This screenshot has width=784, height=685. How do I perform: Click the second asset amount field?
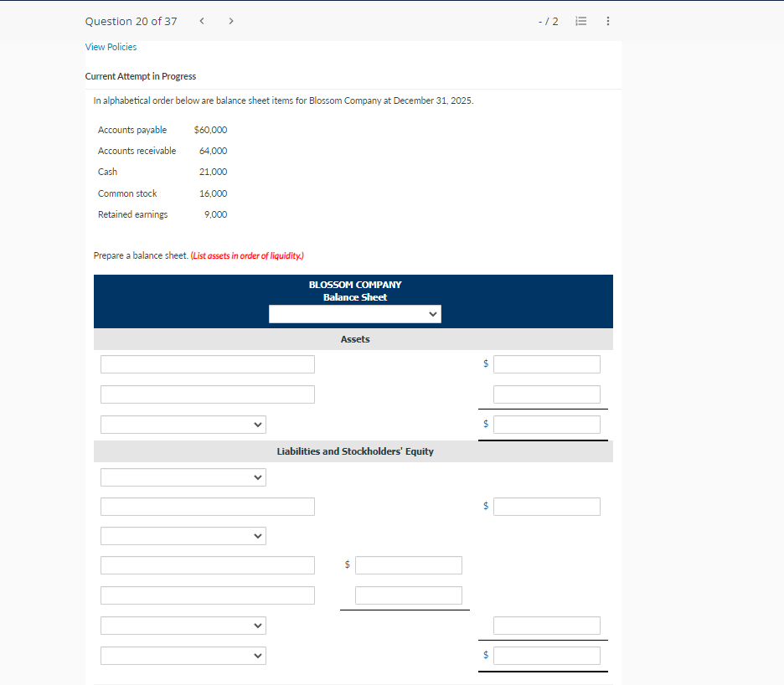[x=546, y=394]
